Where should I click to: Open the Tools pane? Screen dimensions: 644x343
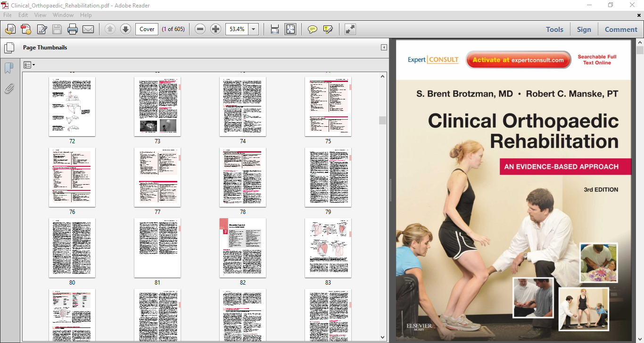554,29
